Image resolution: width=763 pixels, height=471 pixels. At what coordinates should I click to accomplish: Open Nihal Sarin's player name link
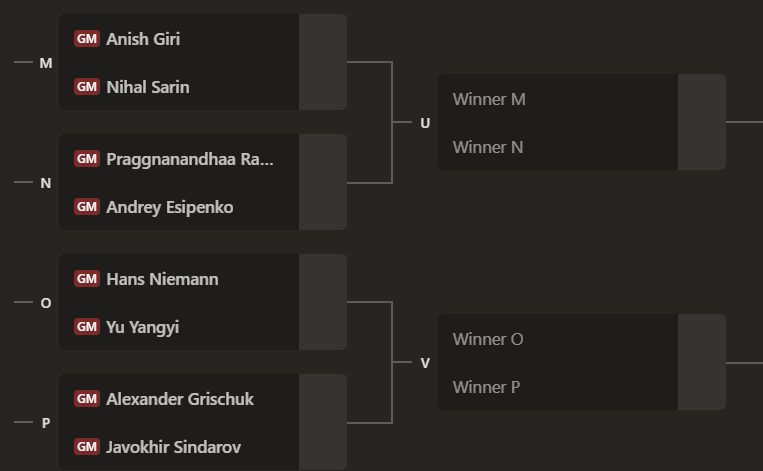coord(147,87)
